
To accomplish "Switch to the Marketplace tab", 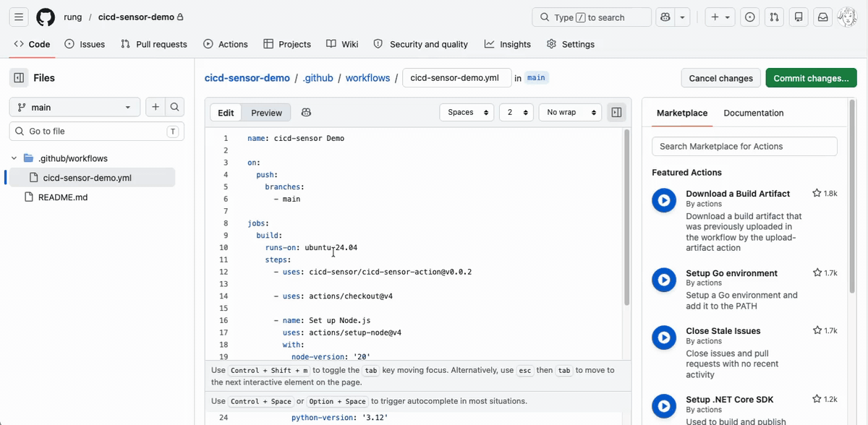I will pyautogui.click(x=682, y=113).
